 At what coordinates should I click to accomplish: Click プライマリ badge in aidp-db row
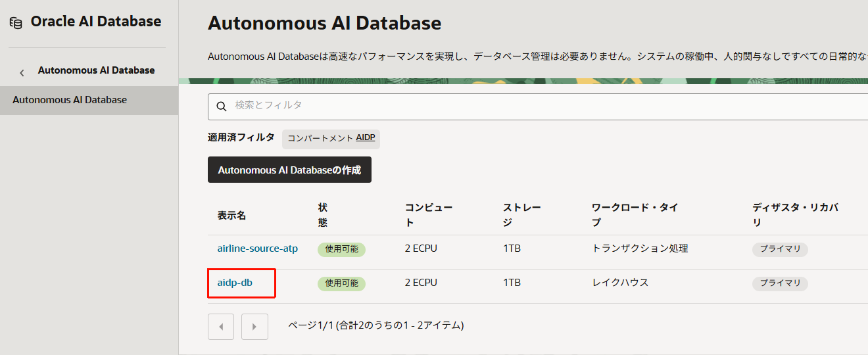click(x=780, y=283)
